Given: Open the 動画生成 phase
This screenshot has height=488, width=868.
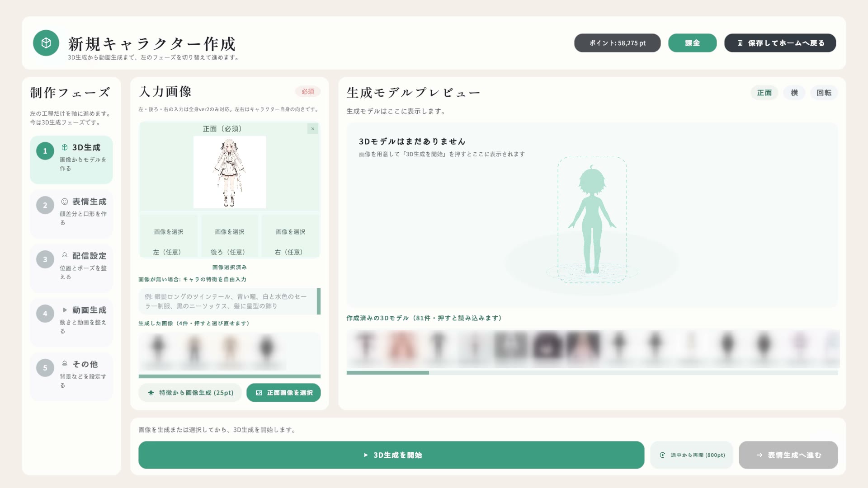Looking at the screenshot, I should (71, 322).
